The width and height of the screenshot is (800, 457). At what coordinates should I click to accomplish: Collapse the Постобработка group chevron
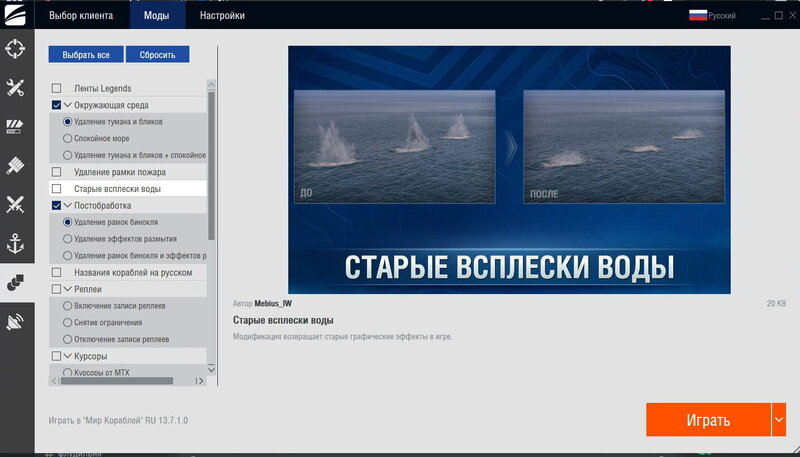tap(68, 206)
